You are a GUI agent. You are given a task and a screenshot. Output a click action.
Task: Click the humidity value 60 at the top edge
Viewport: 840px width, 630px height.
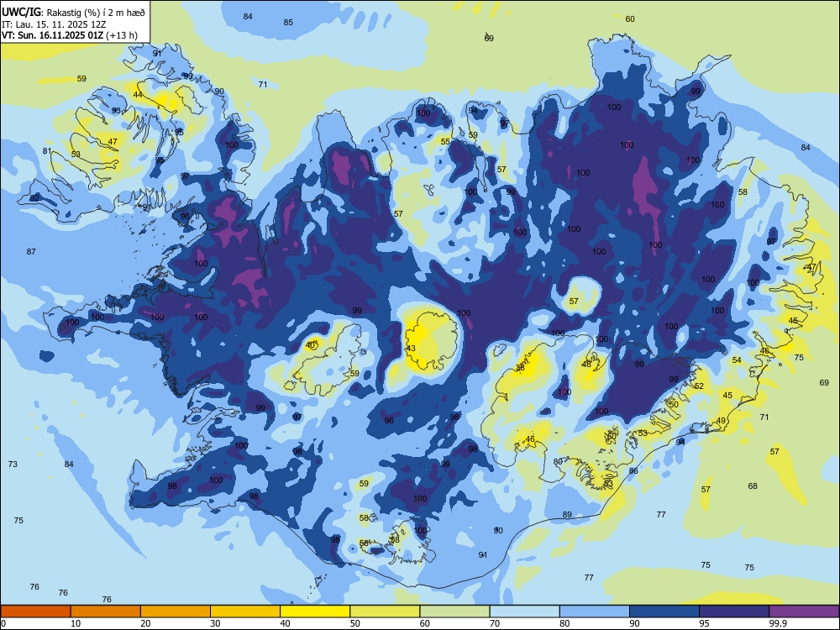(x=630, y=18)
